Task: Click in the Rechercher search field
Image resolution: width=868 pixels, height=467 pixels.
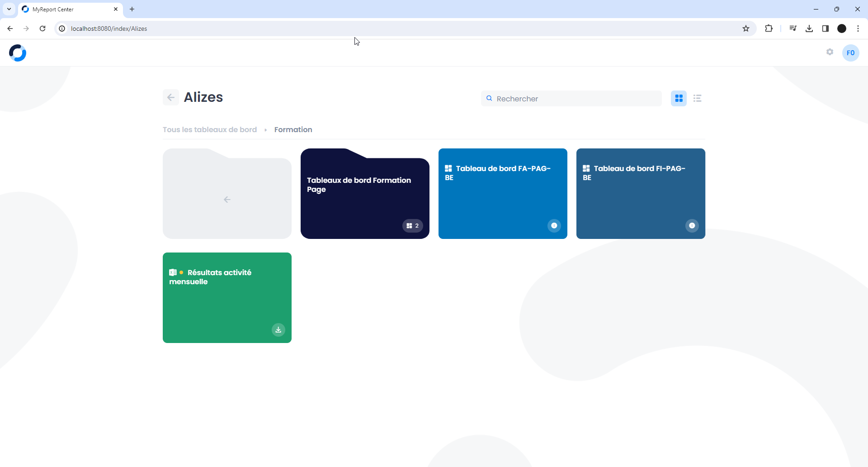Action: point(574,99)
